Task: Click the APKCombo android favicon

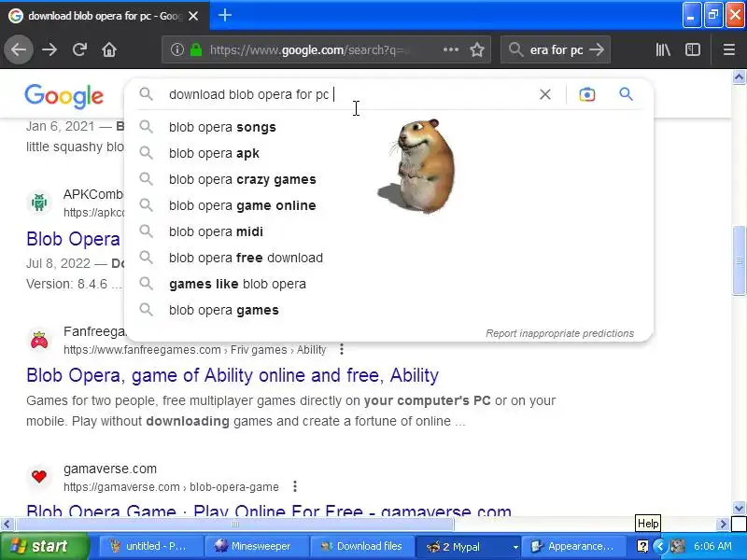Action: pos(39,203)
